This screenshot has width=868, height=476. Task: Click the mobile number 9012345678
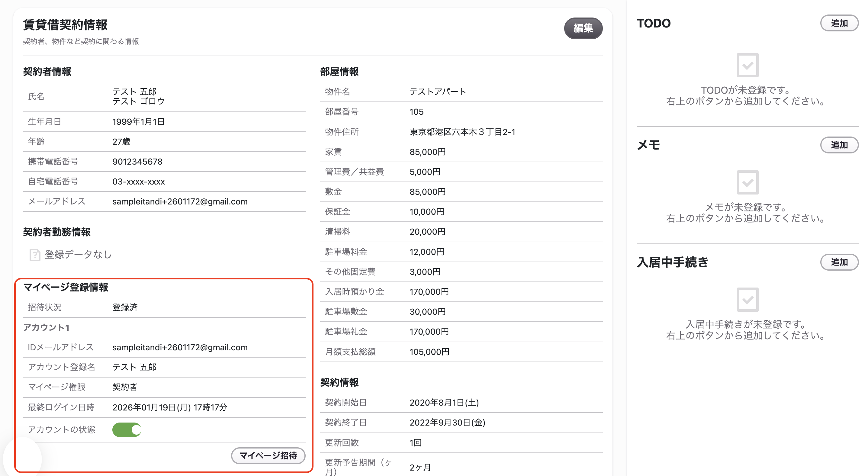[x=137, y=162]
